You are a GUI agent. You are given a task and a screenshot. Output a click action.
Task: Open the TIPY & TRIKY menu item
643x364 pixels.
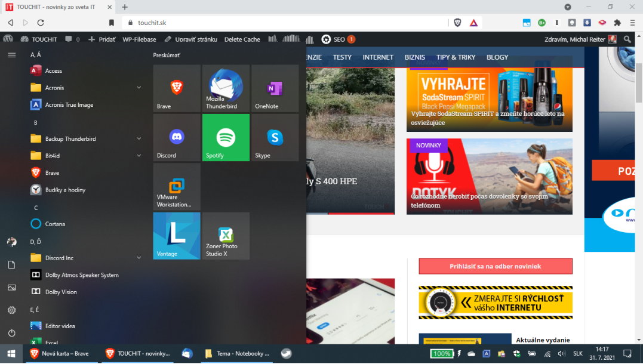tap(456, 57)
